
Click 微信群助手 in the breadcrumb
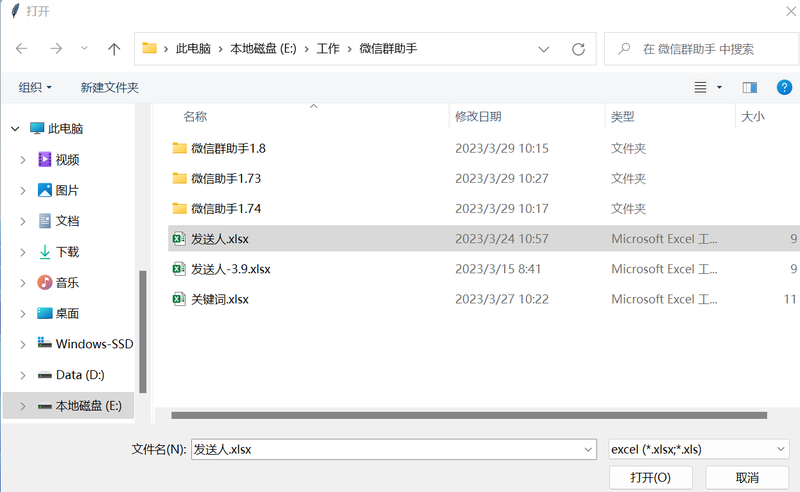pyautogui.click(x=388, y=48)
